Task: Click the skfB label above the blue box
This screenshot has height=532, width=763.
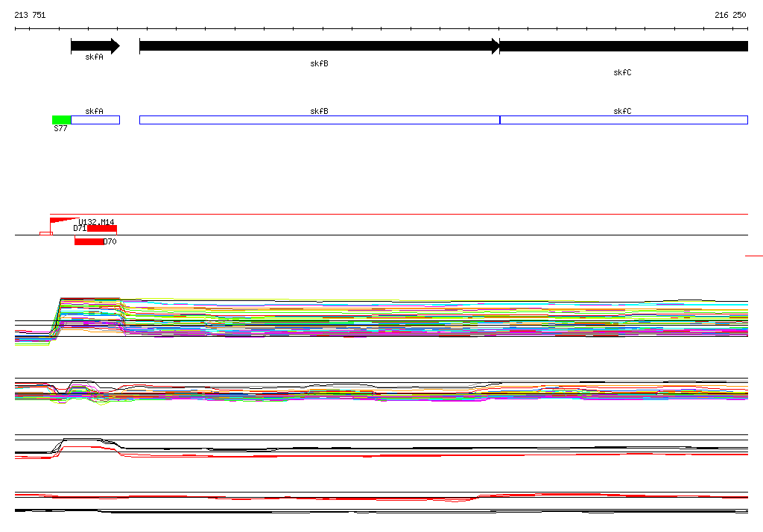Action: (319, 112)
